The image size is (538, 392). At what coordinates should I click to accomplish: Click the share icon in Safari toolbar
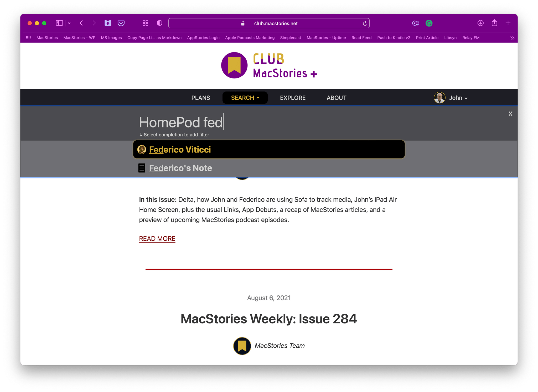pos(495,23)
